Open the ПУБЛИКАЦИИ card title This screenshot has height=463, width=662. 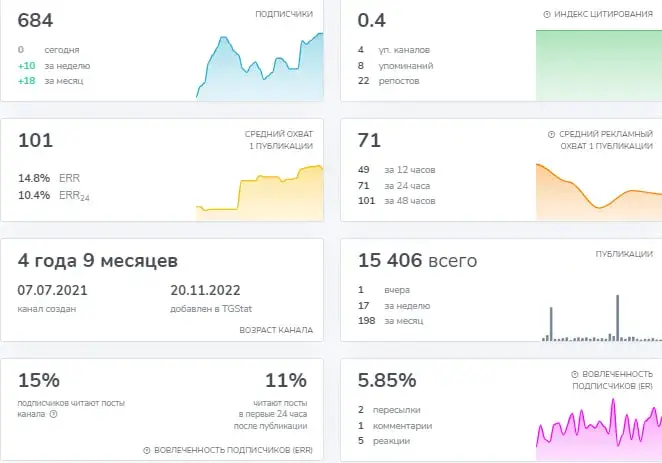click(624, 254)
